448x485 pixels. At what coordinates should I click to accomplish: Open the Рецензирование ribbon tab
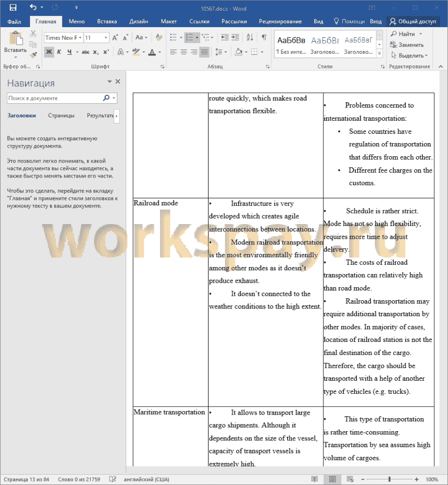pyautogui.click(x=280, y=21)
